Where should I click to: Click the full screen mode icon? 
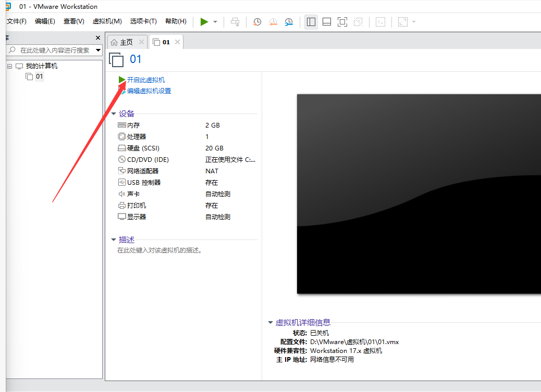342,22
